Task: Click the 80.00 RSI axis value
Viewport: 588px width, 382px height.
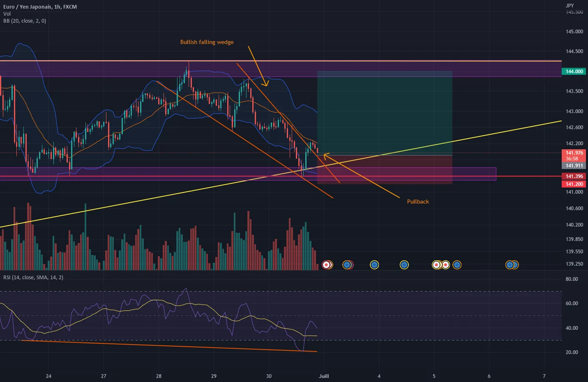Action: pos(572,279)
